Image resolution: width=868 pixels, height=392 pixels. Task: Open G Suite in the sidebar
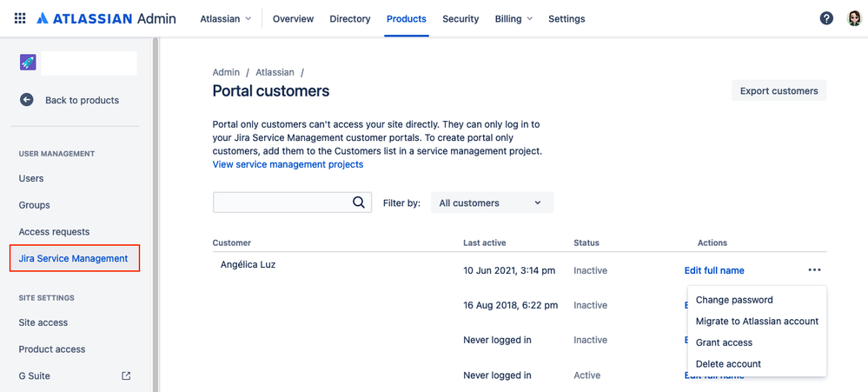click(x=35, y=376)
